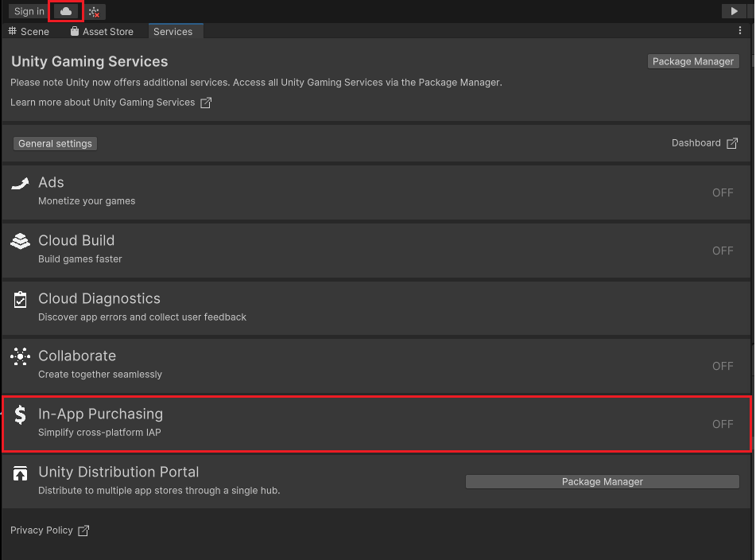The width and height of the screenshot is (756, 560).
Task: Open the Collaborate service
Action: (77, 356)
